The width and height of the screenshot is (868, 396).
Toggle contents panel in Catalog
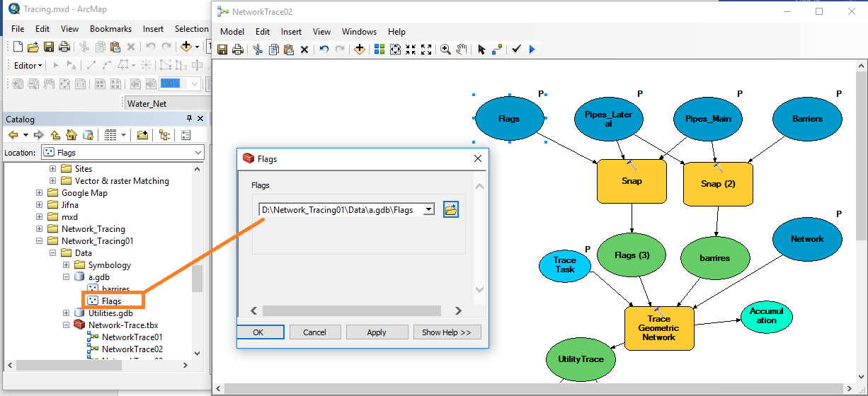(x=164, y=135)
